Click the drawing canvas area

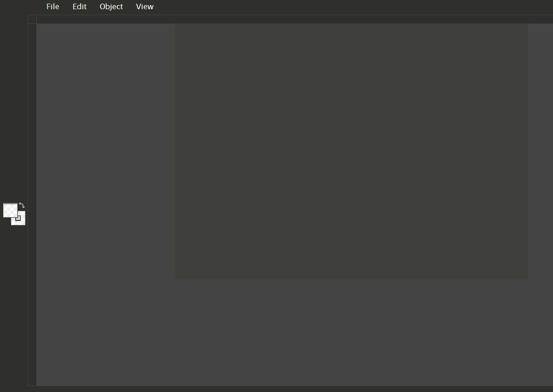(351, 151)
